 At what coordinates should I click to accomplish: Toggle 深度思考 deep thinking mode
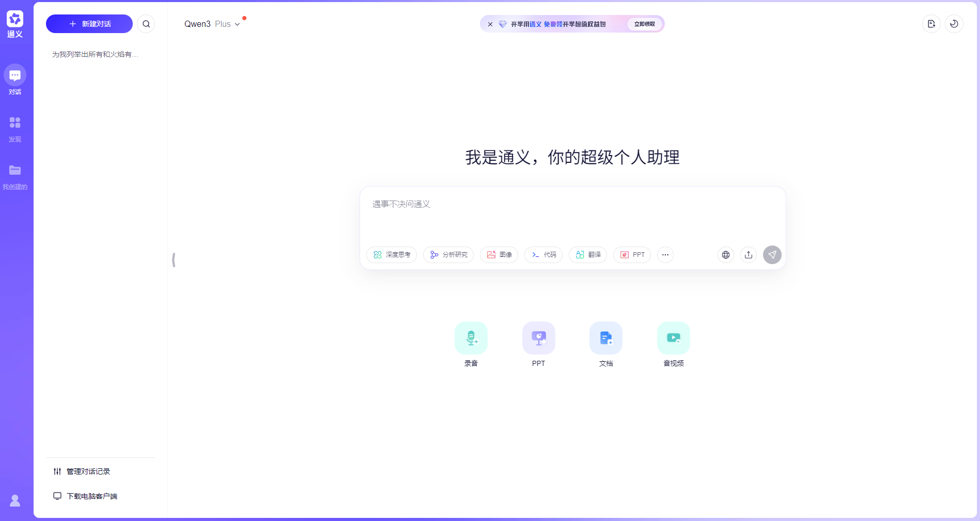pyautogui.click(x=392, y=255)
